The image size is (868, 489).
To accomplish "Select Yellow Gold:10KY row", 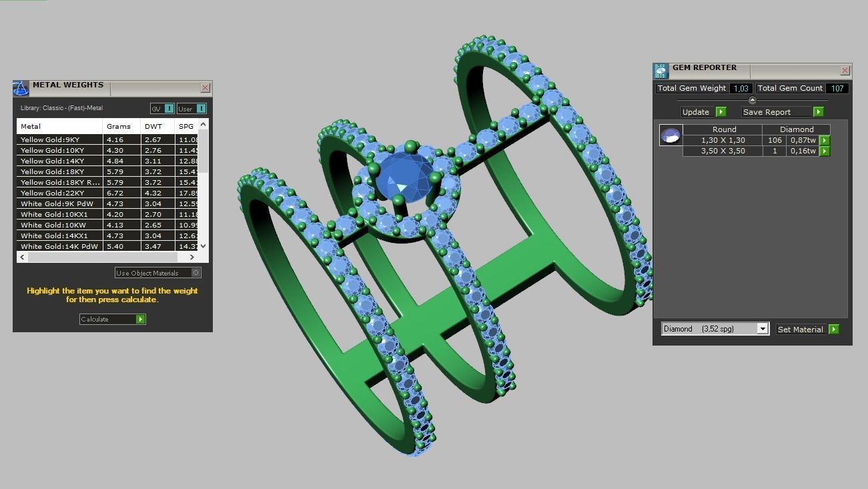I will tap(107, 150).
